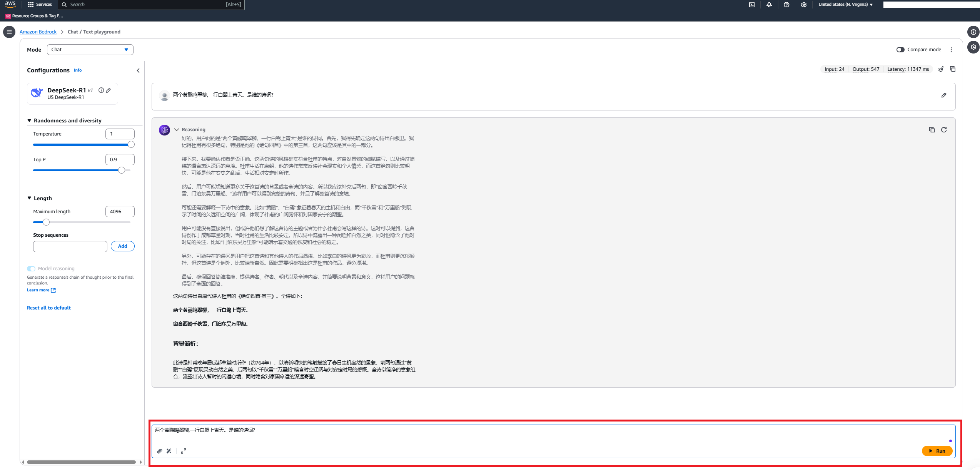Open the Services grid menu

click(x=40, y=5)
